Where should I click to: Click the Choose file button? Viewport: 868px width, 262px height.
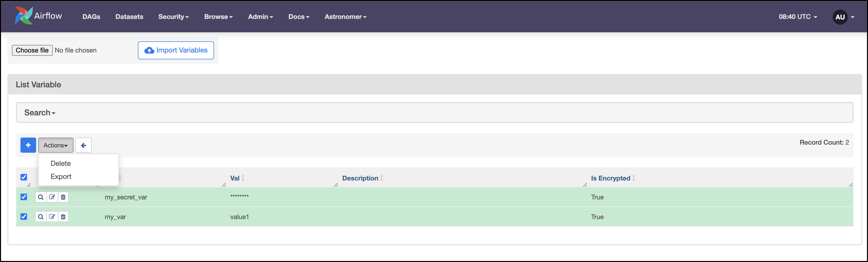(32, 50)
